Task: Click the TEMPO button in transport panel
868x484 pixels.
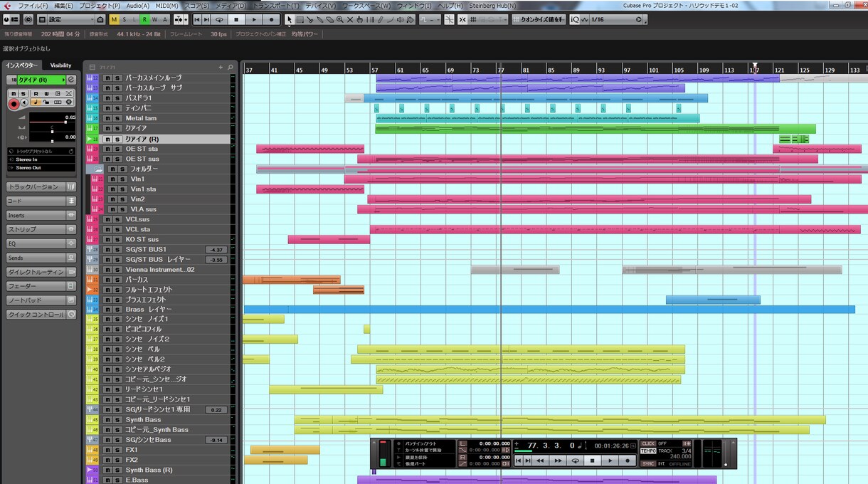Action: pyautogui.click(x=648, y=451)
